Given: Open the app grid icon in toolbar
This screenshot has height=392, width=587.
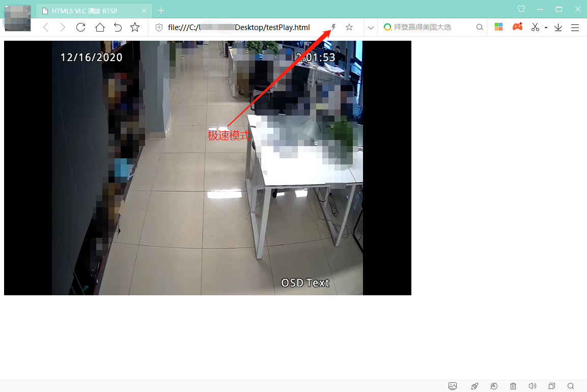Looking at the screenshot, I should 498,27.
